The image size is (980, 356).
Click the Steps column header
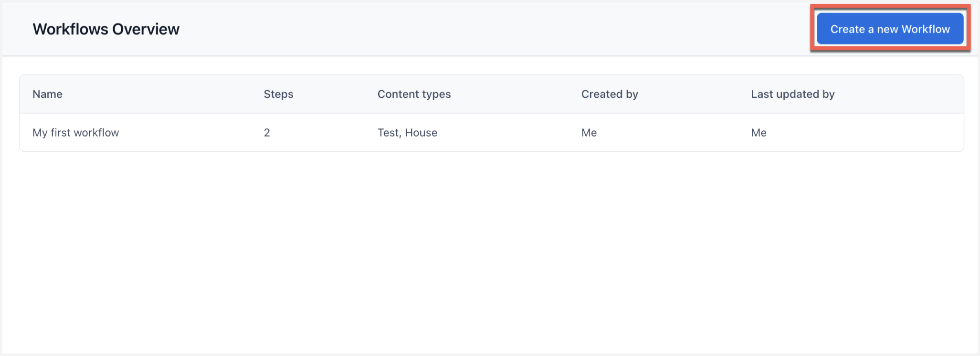pos(278,94)
